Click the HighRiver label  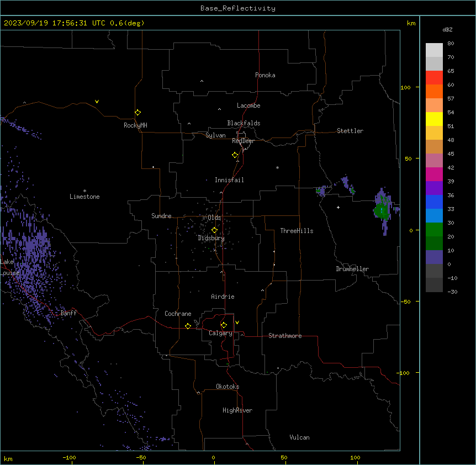pos(237,410)
